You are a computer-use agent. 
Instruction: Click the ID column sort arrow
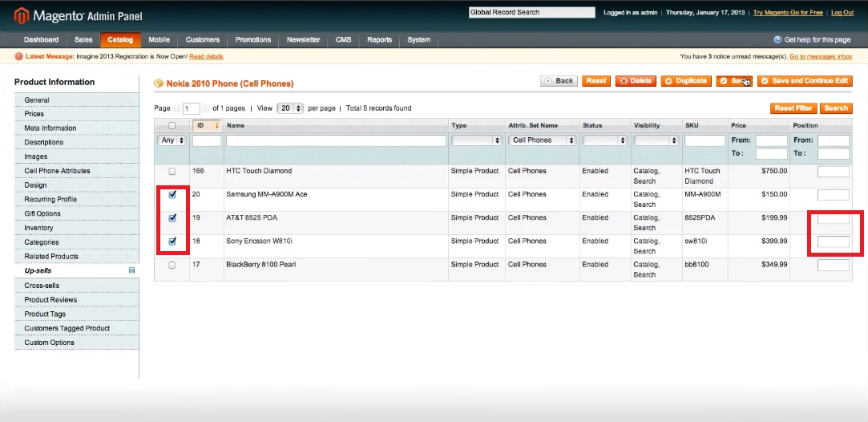pos(217,126)
